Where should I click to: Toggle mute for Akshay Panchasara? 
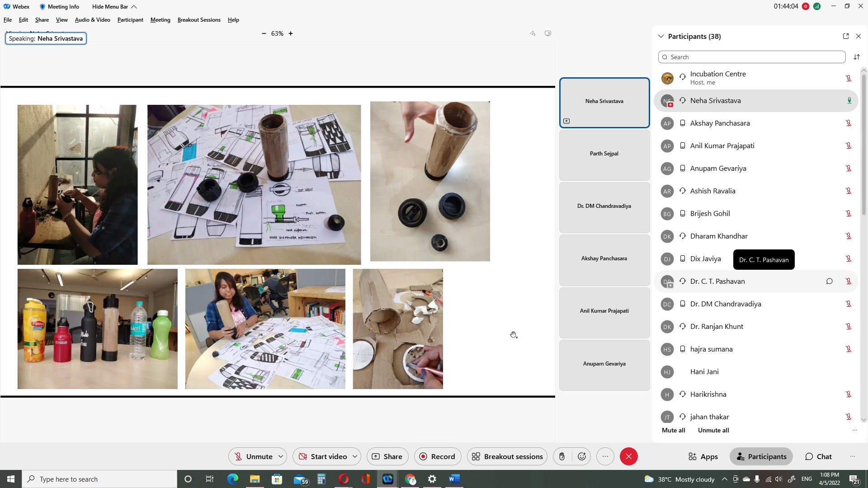pos(848,123)
